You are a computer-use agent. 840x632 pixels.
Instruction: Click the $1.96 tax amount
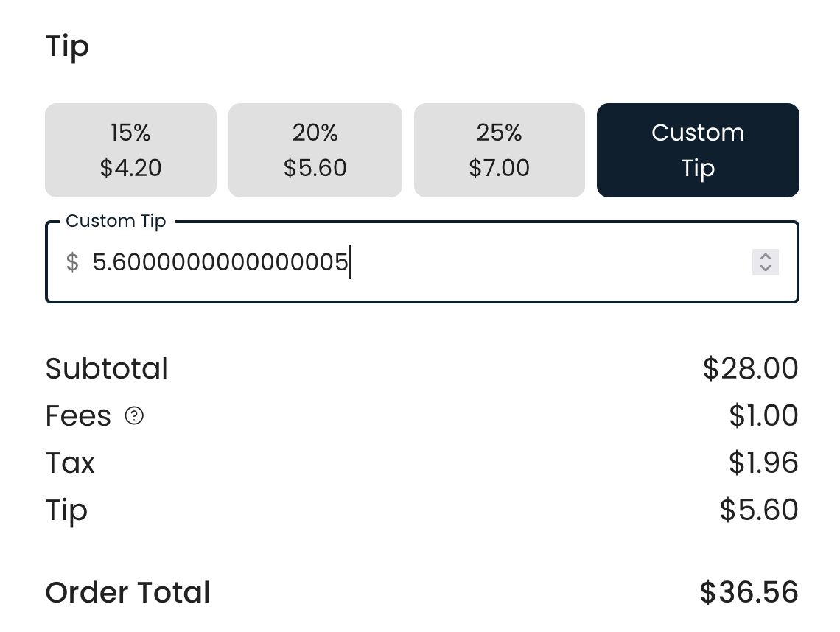click(x=763, y=463)
